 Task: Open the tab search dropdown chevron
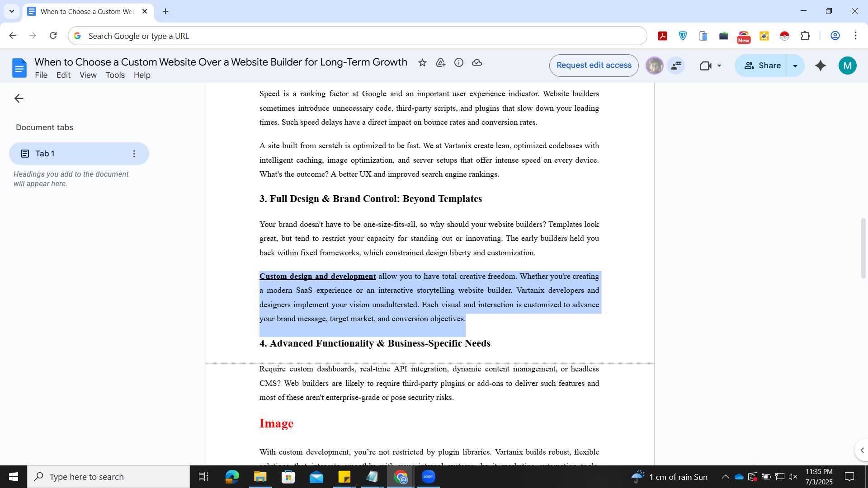pyautogui.click(x=12, y=11)
